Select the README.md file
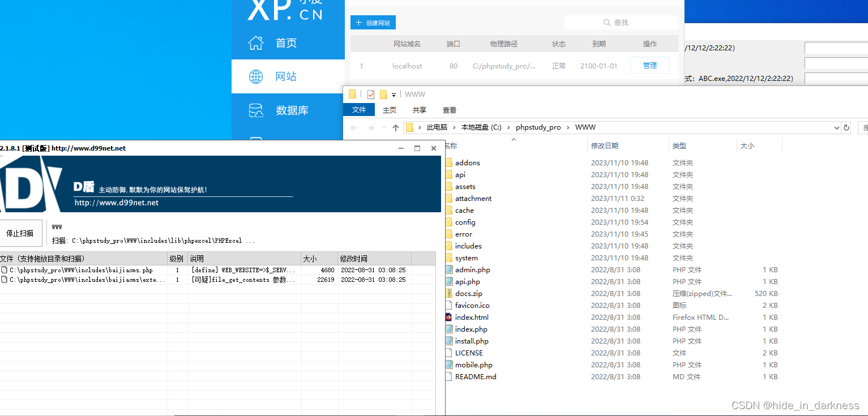 (x=476, y=377)
